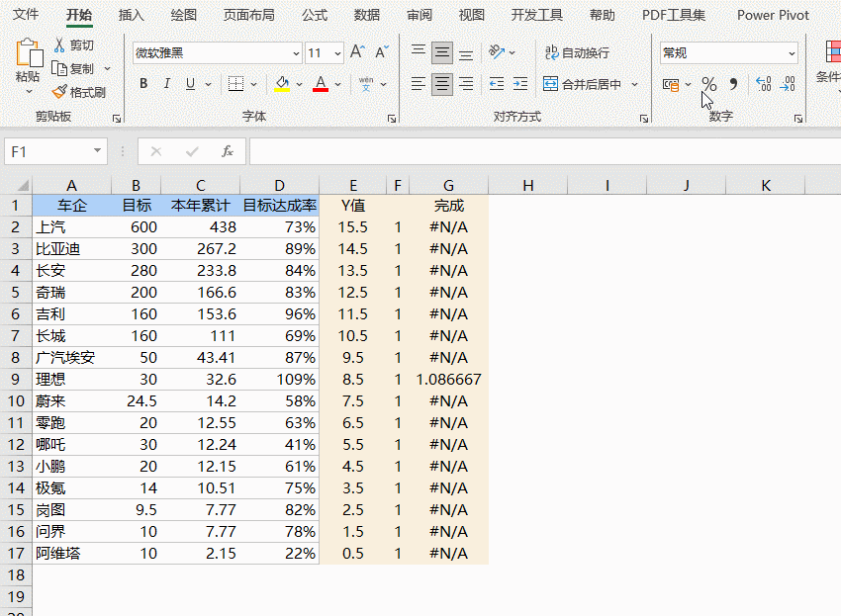The height and width of the screenshot is (616, 841).
Task: Click insert function fx button
Action: pos(228,151)
